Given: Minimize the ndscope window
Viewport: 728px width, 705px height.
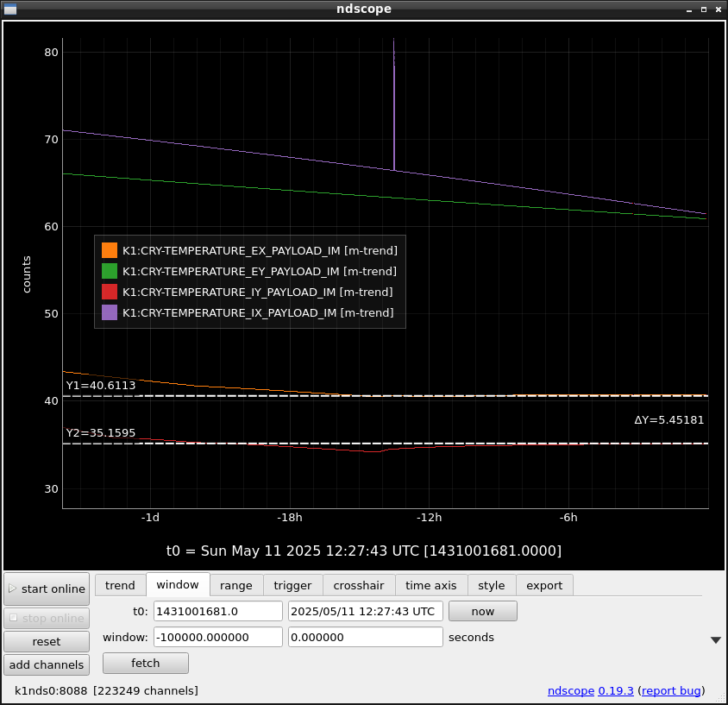Looking at the screenshot, I should point(689,9).
